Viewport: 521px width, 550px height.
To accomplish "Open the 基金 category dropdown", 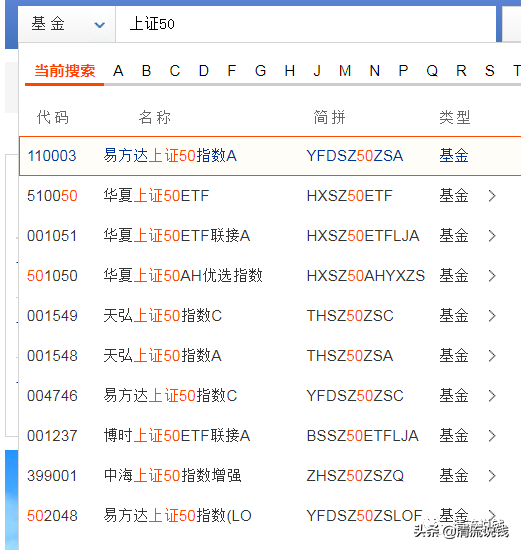I will (67, 24).
